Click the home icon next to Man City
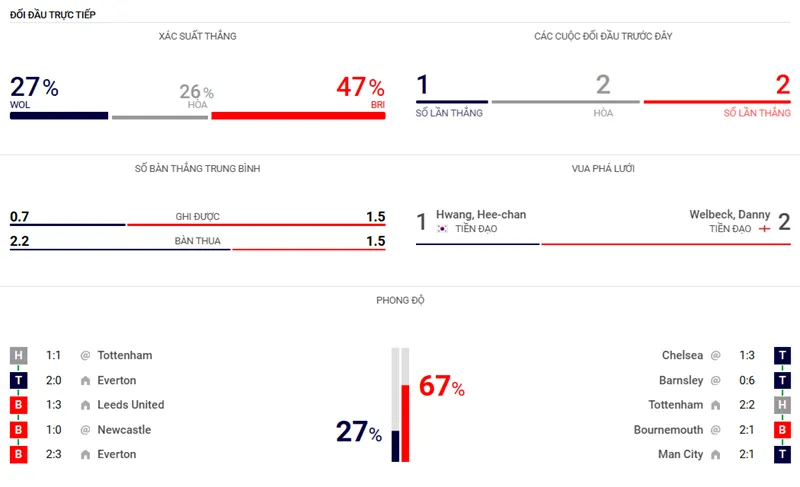 715,455
